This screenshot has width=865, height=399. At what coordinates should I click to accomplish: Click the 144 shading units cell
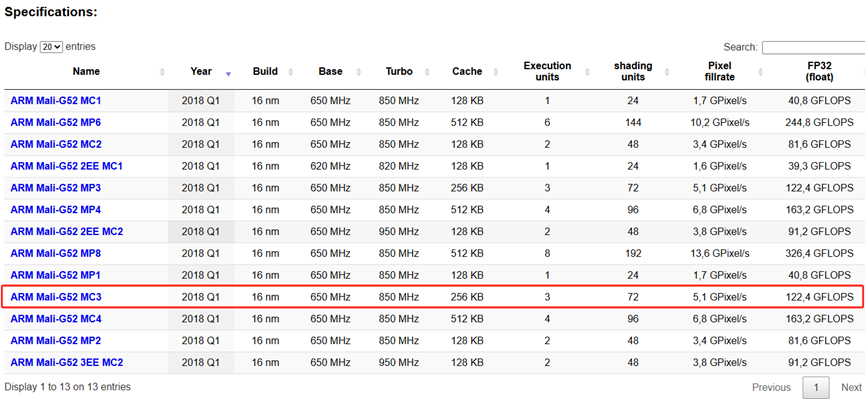pyautogui.click(x=633, y=123)
